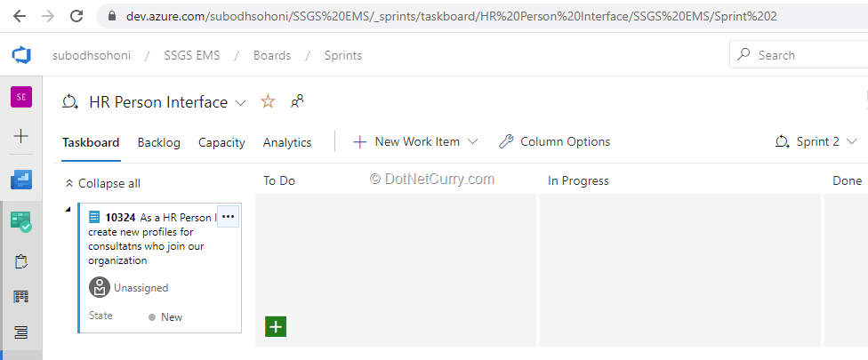This screenshot has width=868, height=360.
Task: Switch to Taskboard tab
Action: click(x=91, y=143)
